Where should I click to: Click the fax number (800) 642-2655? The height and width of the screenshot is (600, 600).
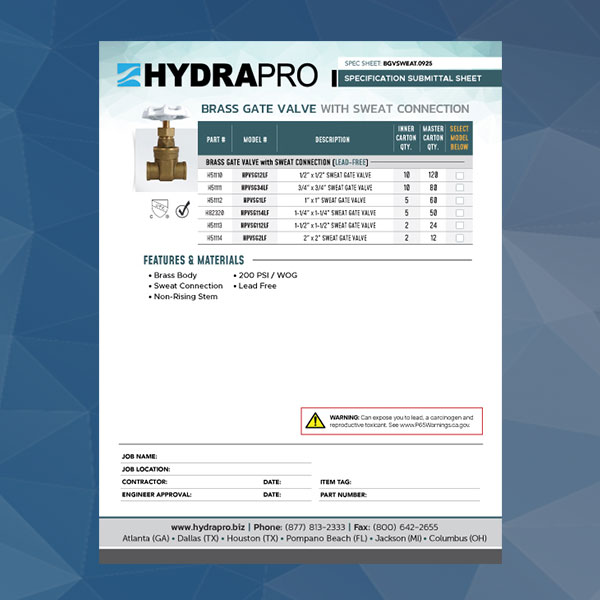pyautogui.click(x=405, y=527)
